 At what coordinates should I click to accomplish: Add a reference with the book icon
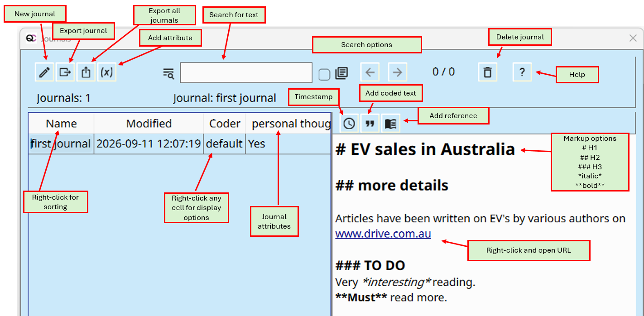pyautogui.click(x=391, y=124)
